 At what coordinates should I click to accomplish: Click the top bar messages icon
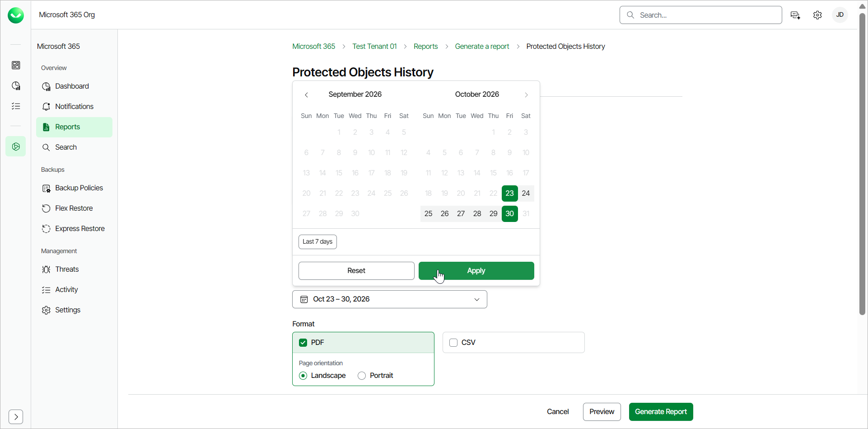coord(796,15)
